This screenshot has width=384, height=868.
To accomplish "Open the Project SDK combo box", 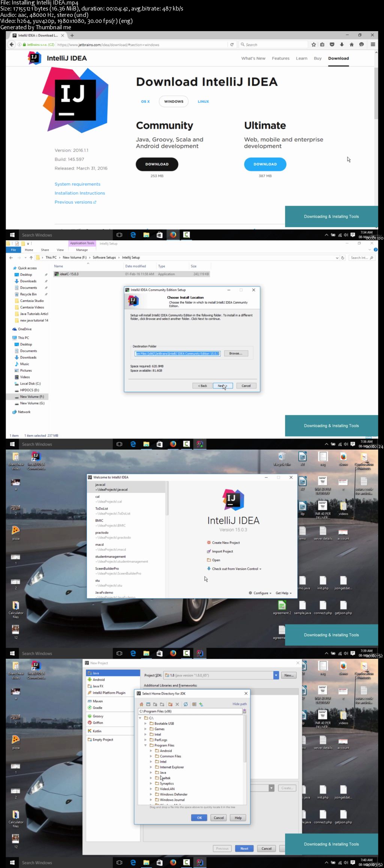I will pos(221,675).
